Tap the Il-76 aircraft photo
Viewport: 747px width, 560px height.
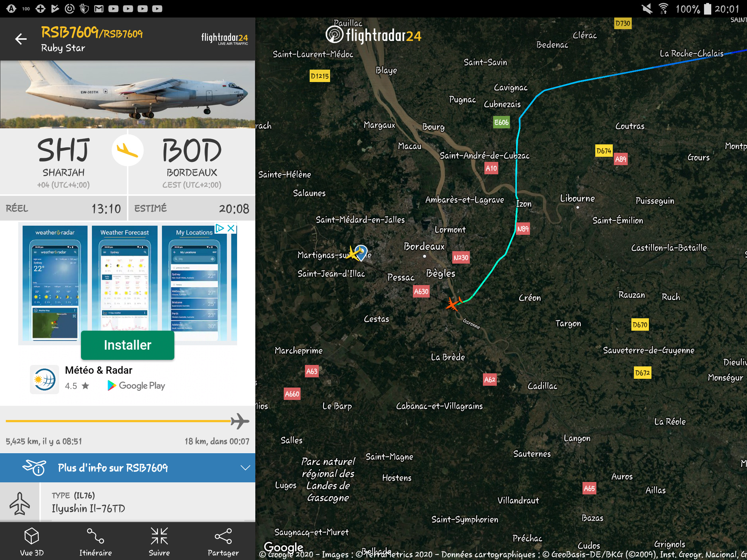click(128, 94)
